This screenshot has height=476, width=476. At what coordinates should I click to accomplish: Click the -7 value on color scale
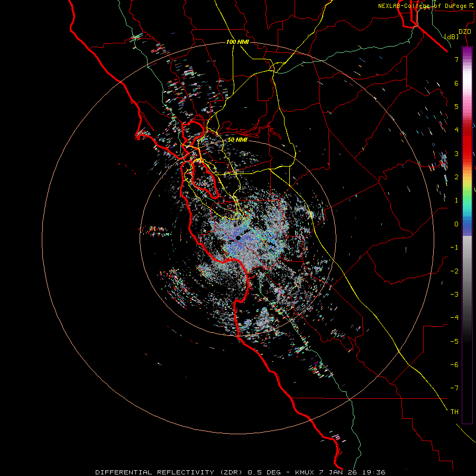(x=454, y=388)
